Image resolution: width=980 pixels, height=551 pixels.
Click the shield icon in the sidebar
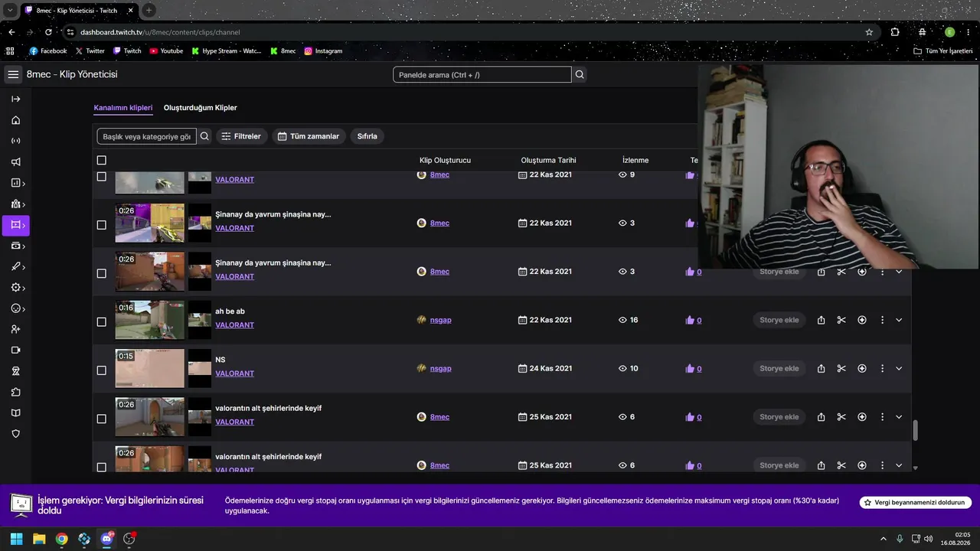[x=15, y=434]
